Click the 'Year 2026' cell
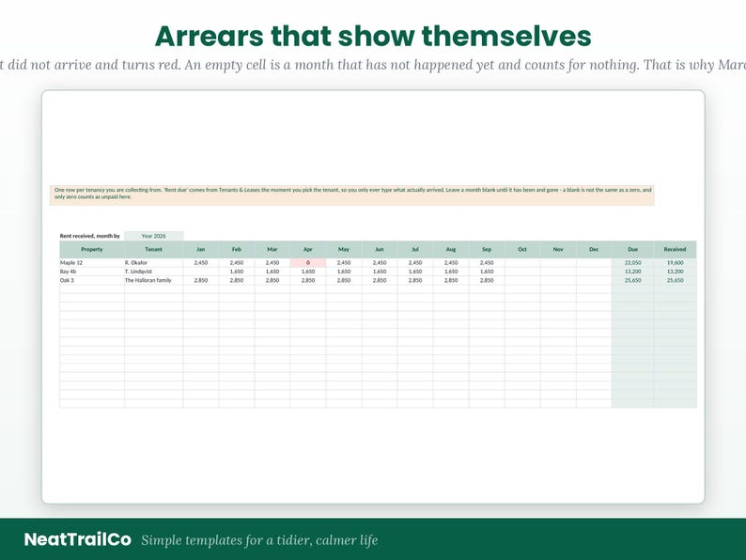The width and height of the screenshot is (746, 560). (154, 236)
